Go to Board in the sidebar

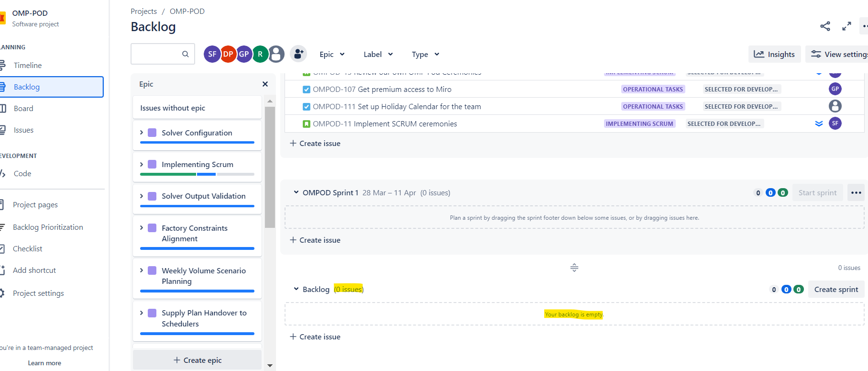[23, 109]
